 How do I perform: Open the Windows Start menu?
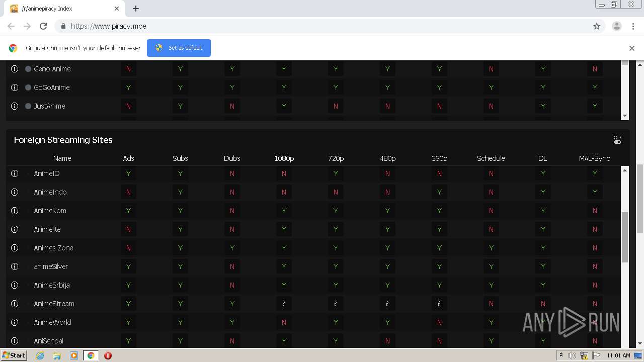[14, 355]
